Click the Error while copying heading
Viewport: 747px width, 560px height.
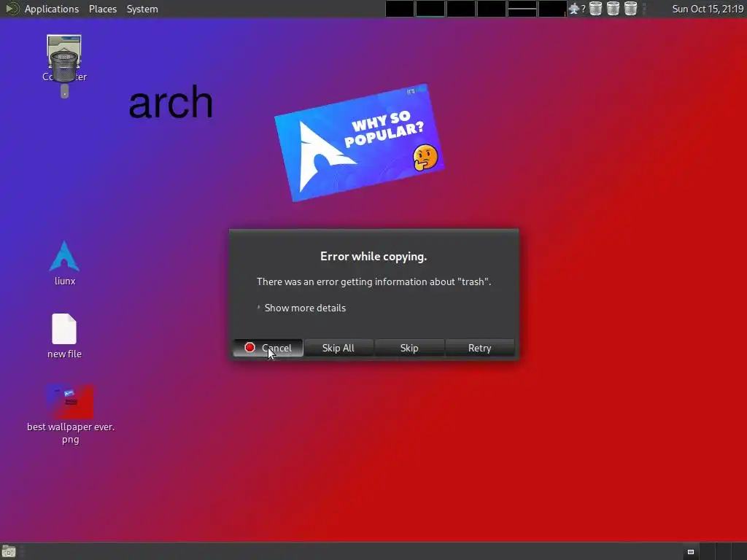[373, 257]
